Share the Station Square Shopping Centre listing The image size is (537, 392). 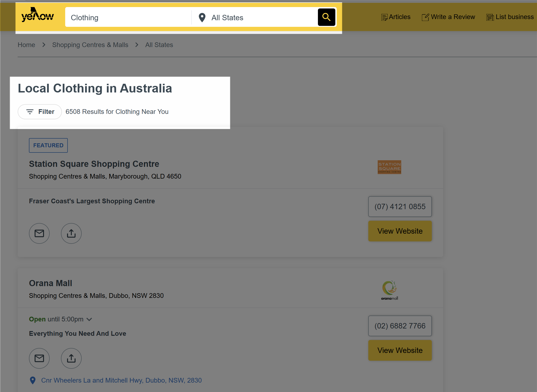(x=71, y=233)
